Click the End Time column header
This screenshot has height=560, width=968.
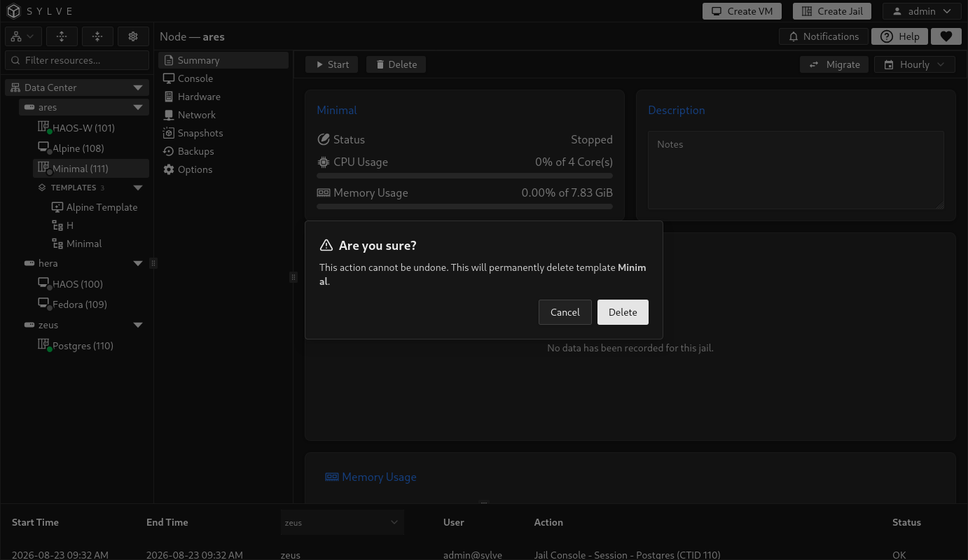[x=167, y=522]
